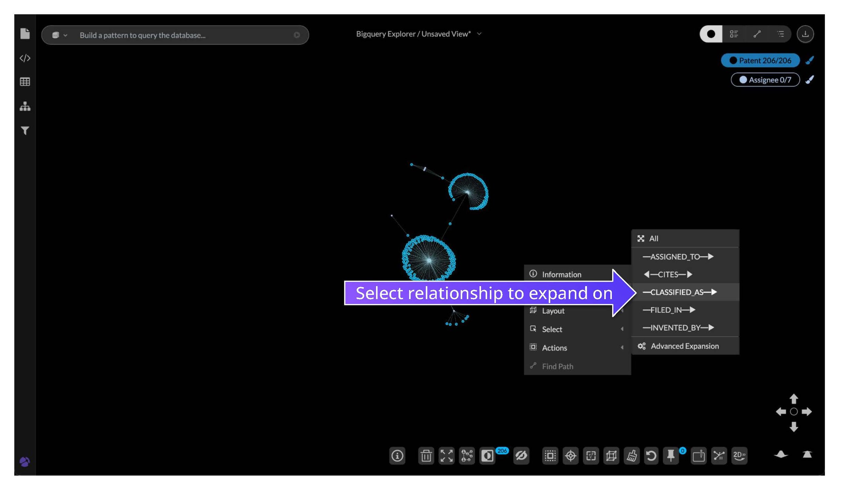Toggle the hidden-eye visibility icon
Viewport: 868px width, 490px height.
[x=521, y=456]
